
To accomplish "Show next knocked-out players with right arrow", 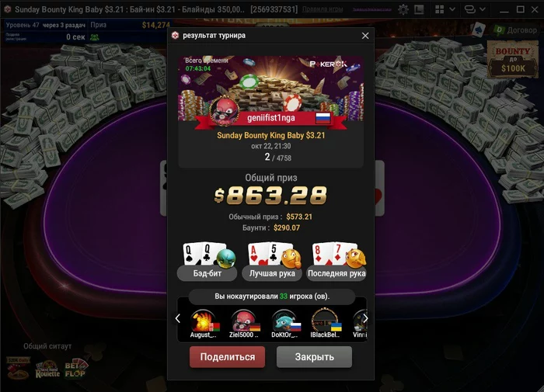I will pyautogui.click(x=365, y=318).
